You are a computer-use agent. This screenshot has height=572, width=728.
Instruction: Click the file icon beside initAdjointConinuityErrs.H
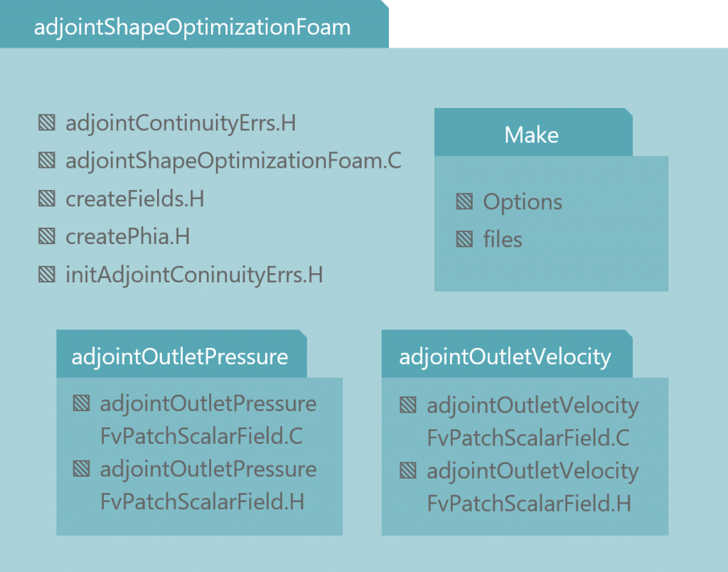[x=47, y=275]
